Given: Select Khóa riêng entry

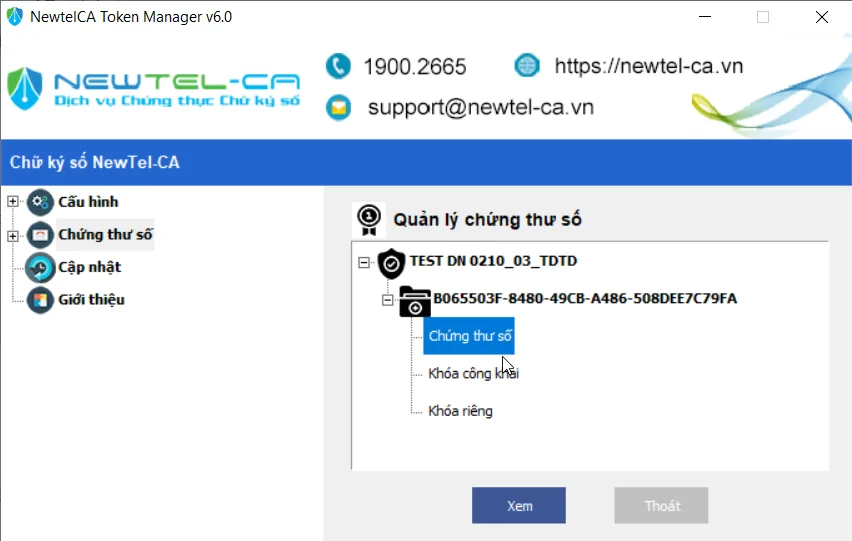Looking at the screenshot, I should (460, 411).
